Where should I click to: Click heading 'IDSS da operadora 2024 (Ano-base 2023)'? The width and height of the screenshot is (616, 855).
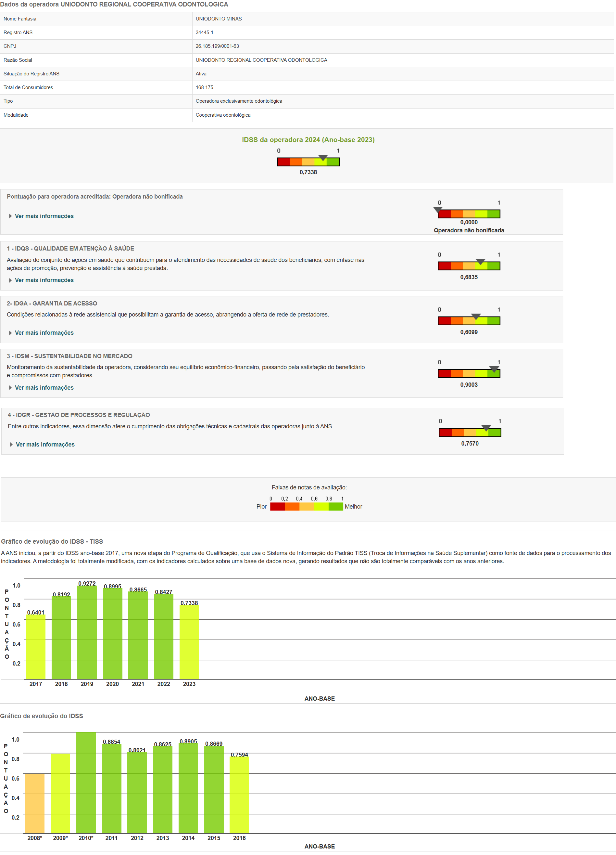[308, 139]
